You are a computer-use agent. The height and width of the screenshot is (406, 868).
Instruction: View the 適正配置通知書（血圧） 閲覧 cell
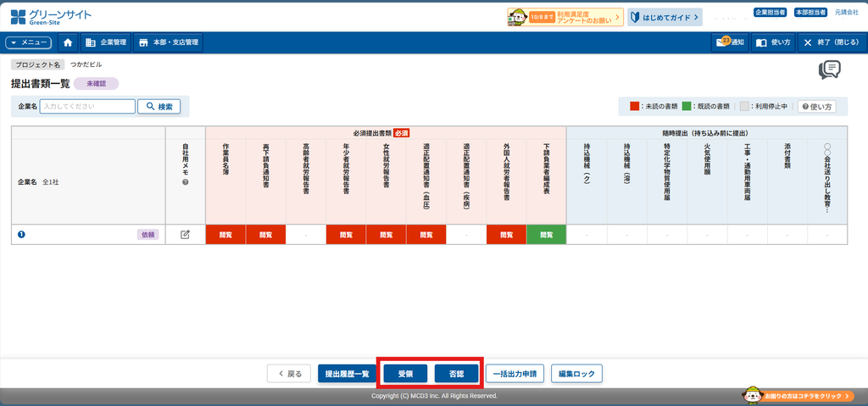(x=426, y=234)
